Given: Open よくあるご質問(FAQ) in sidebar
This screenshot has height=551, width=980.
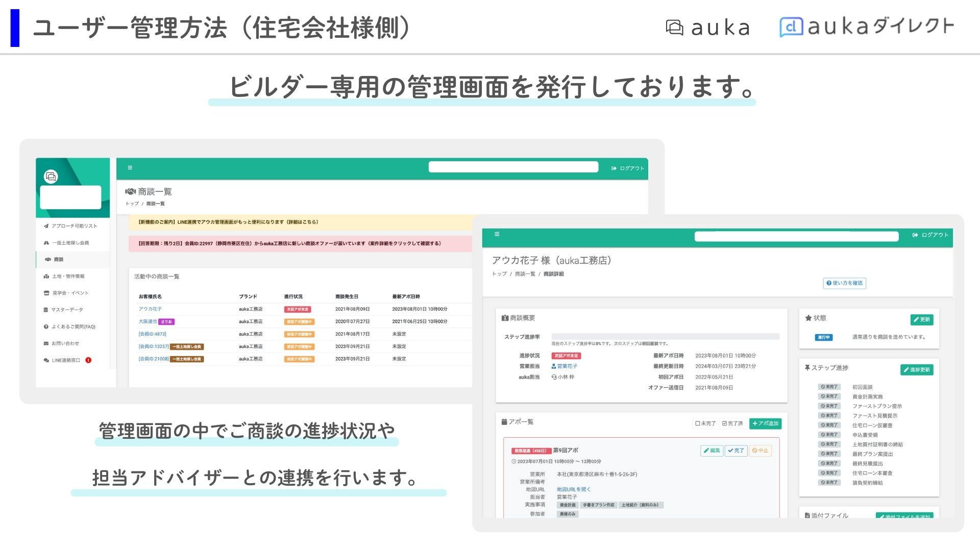Looking at the screenshot, I should [69, 327].
